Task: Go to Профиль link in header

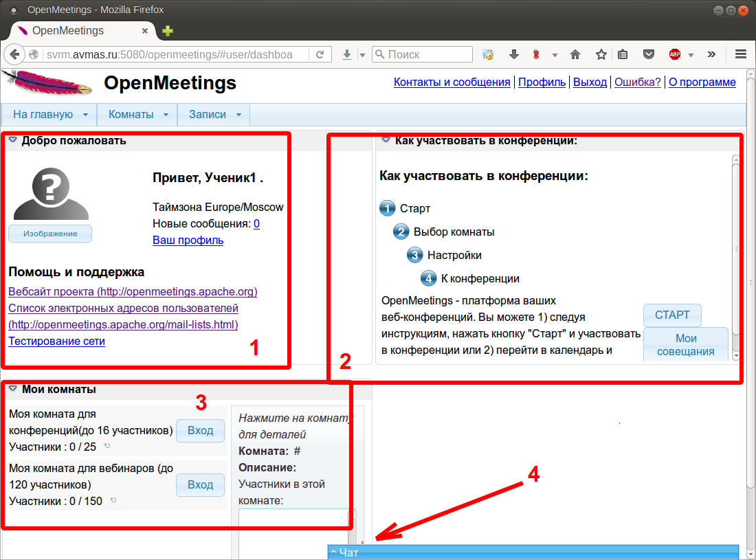Action: [542, 82]
